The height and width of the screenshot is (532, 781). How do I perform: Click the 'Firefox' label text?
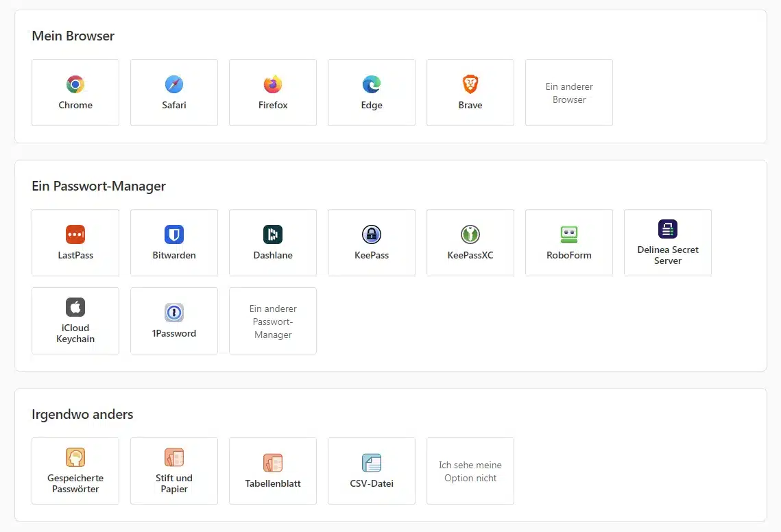tap(272, 105)
